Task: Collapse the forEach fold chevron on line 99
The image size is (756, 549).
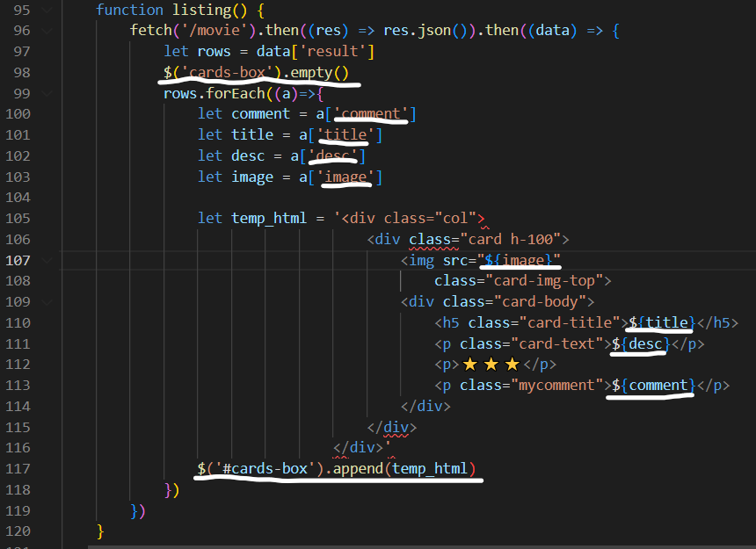Action: coord(47,93)
